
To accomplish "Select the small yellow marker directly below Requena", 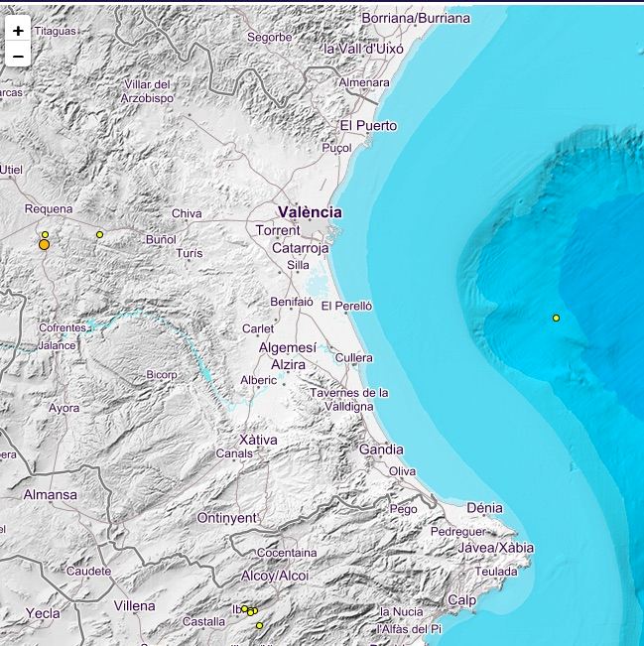I will [x=45, y=234].
